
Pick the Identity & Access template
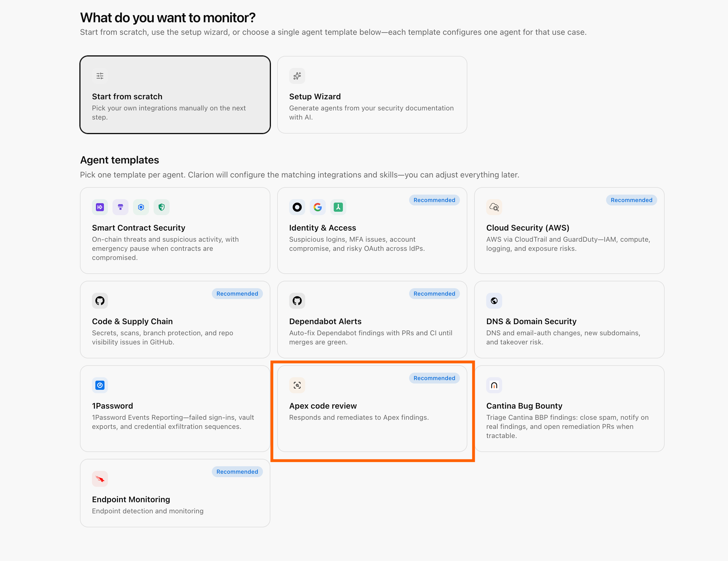(372, 231)
